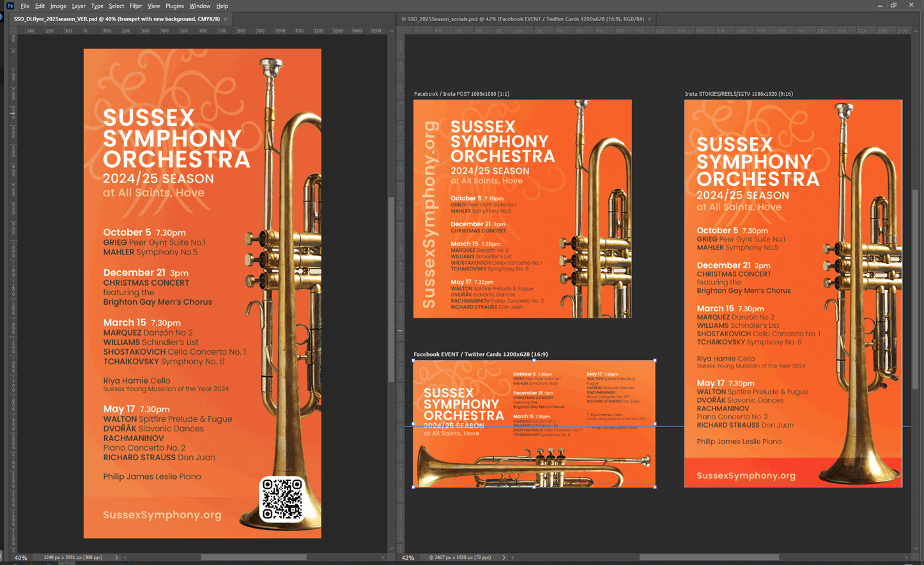Open the Image menu

pos(58,6)
